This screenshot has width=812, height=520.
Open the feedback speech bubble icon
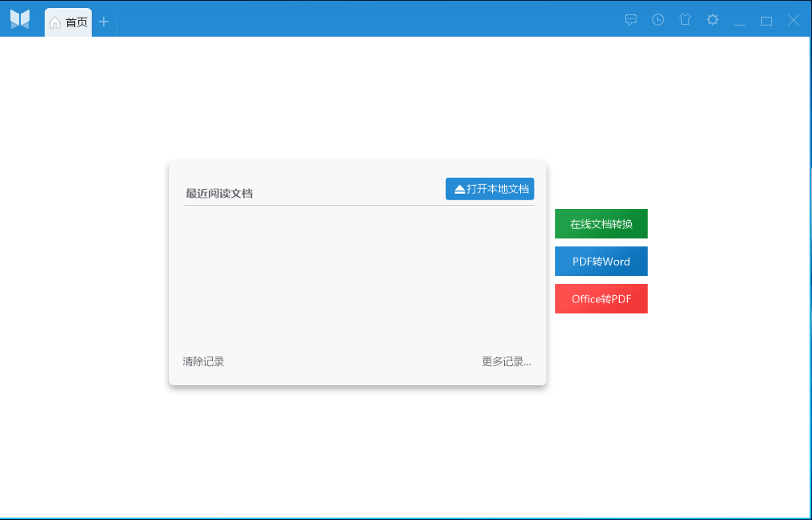[631, 20]
